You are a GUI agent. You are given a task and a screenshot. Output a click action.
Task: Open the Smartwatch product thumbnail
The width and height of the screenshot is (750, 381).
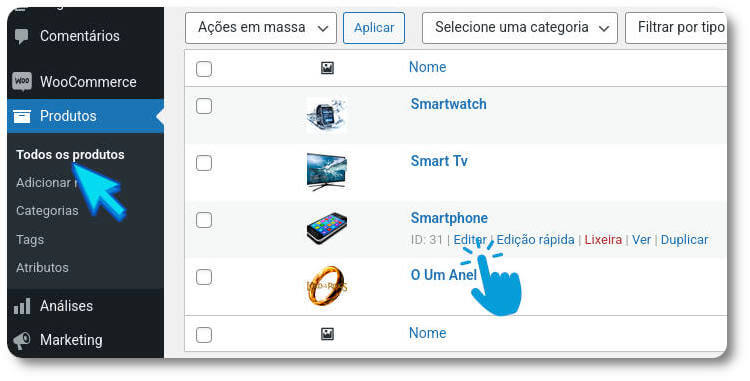(x=326, y=115)
